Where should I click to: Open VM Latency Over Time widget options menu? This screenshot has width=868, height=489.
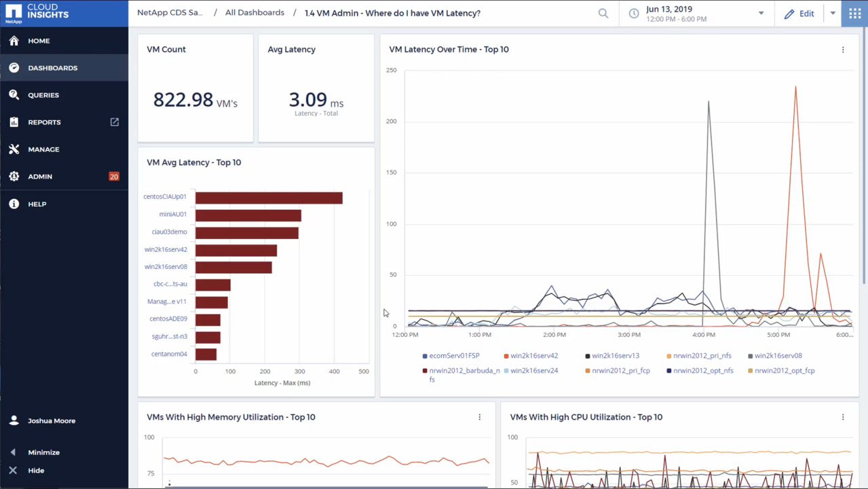843,50
